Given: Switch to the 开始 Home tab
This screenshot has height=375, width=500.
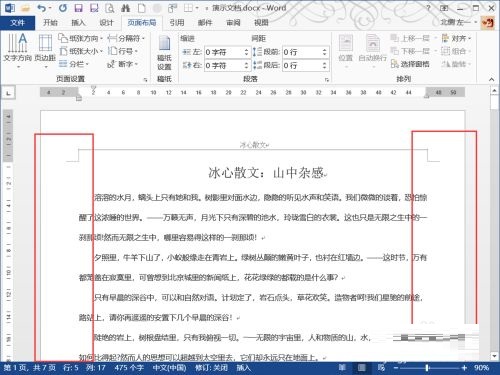Looking at the screenshot, I should (50, 23).
